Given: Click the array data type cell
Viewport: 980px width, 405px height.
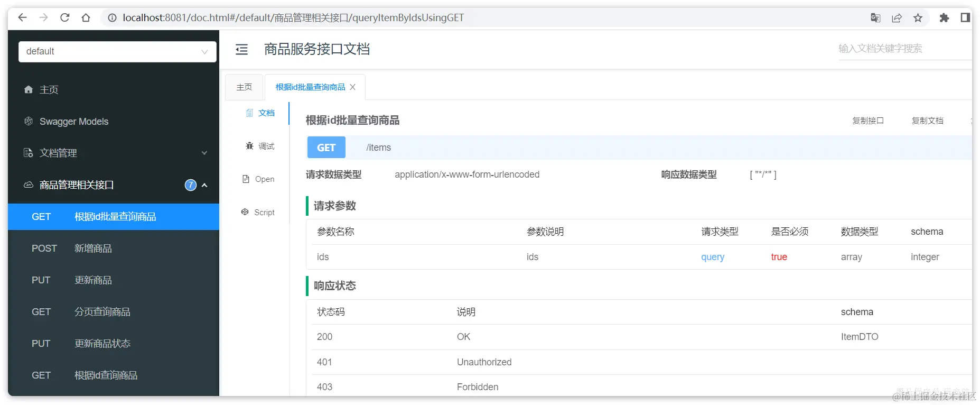Looking at the screenshot, I should (x=852, y=257).
